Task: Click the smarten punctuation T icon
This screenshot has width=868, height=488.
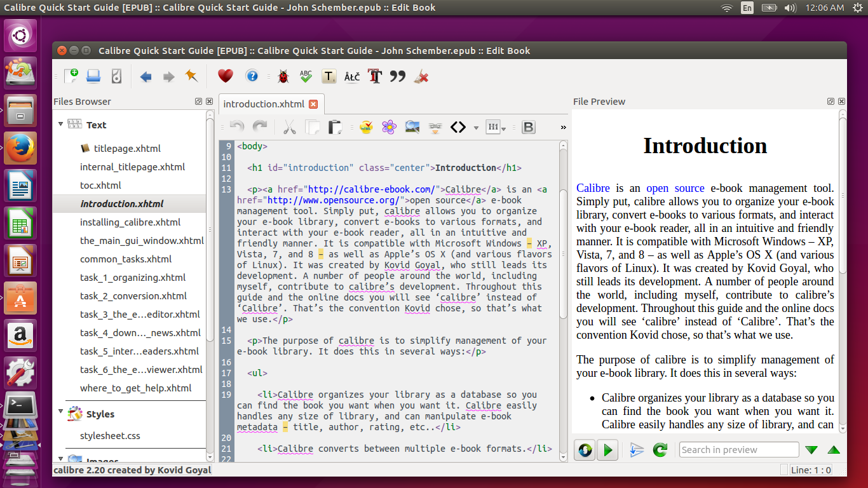Action: click(x=329, y=77)
